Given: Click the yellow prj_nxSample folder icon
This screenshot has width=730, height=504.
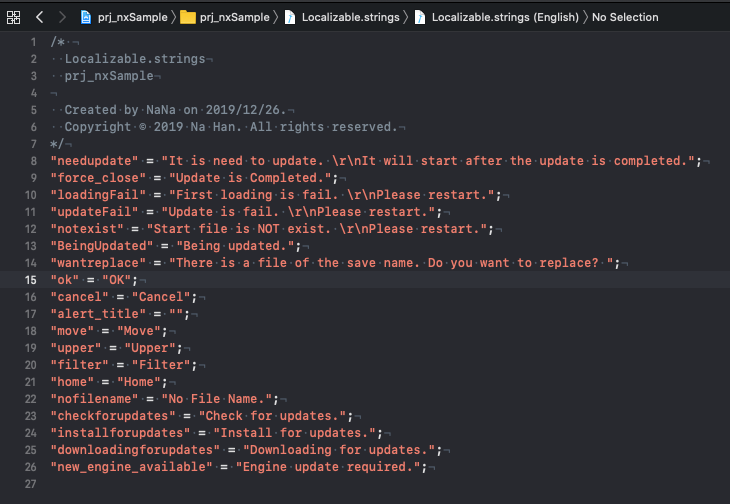Looking at the screenshot, I should (x=188, y=17).
